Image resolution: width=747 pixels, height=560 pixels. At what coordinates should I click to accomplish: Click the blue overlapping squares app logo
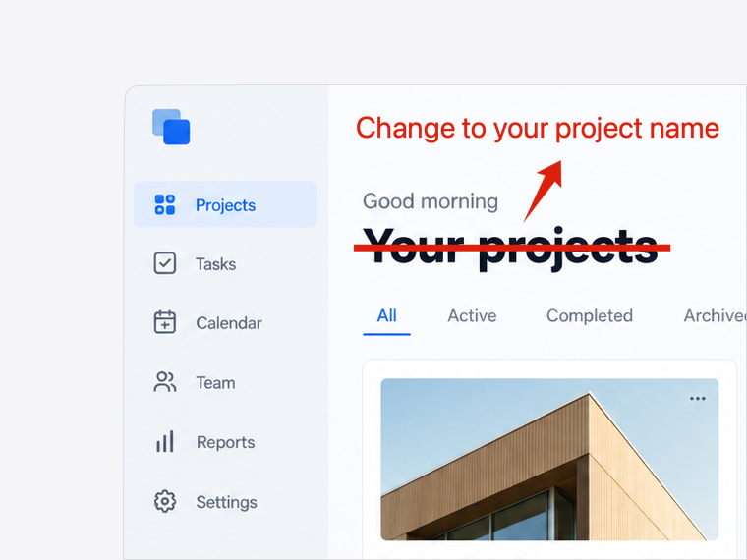pos(171,127)
